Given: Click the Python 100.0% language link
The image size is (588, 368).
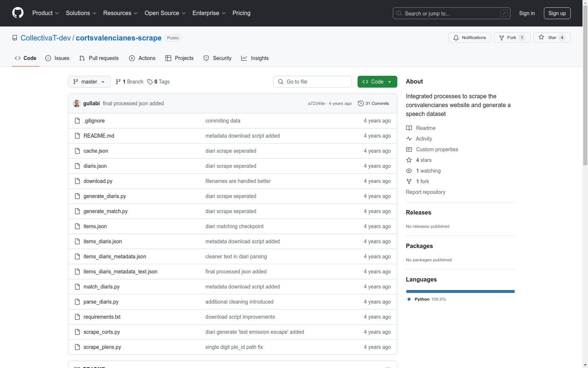Looking at the screenshot, I should [x=427, y=299].
